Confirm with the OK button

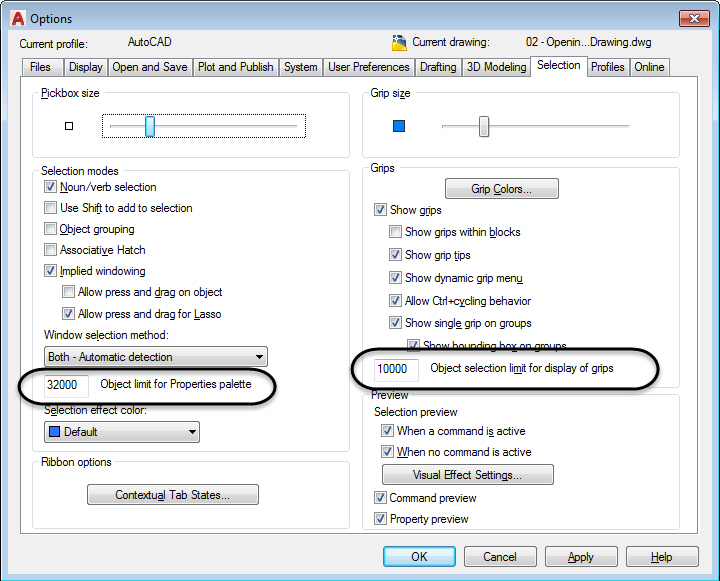point(419,557)
